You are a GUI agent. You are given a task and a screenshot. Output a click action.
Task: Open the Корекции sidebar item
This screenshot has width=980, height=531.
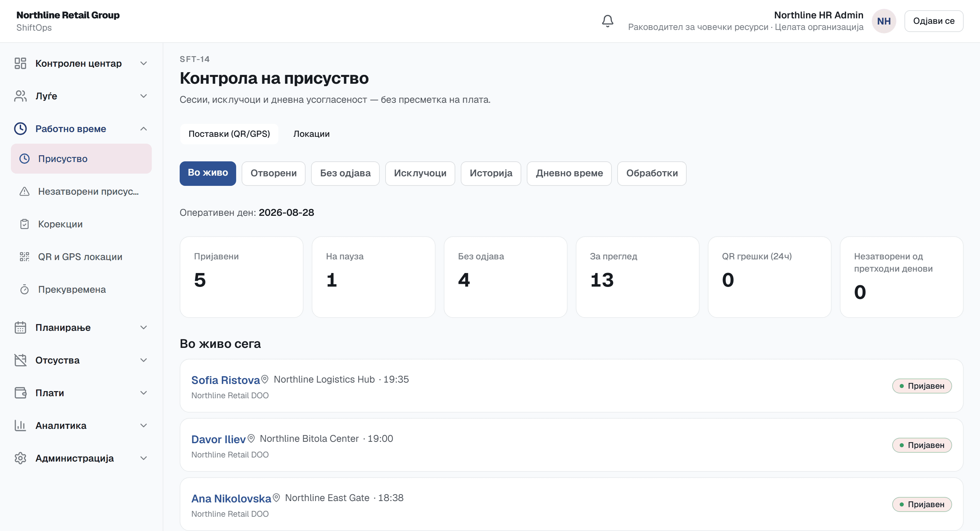coord(81,224)
